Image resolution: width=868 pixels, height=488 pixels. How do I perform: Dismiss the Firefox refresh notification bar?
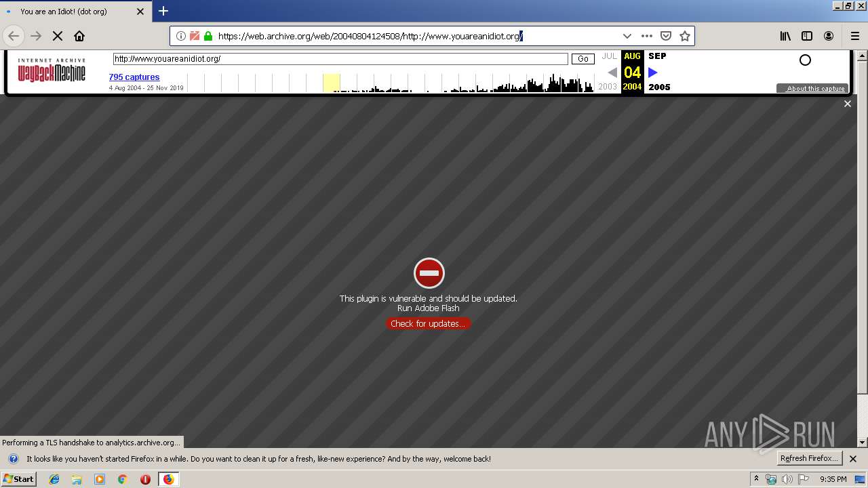pyautogui.click(x=853, y=459)
